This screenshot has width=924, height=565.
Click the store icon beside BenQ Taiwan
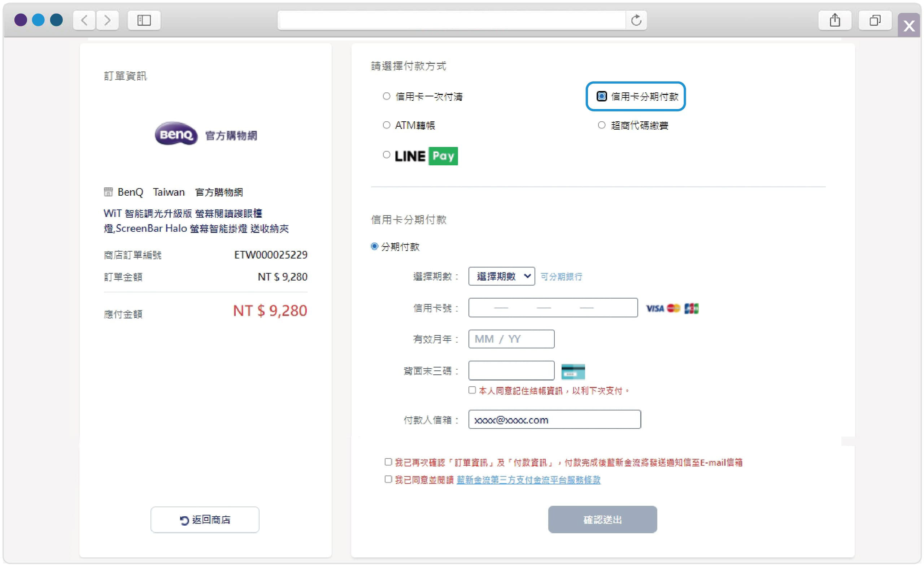pos(108,192)
